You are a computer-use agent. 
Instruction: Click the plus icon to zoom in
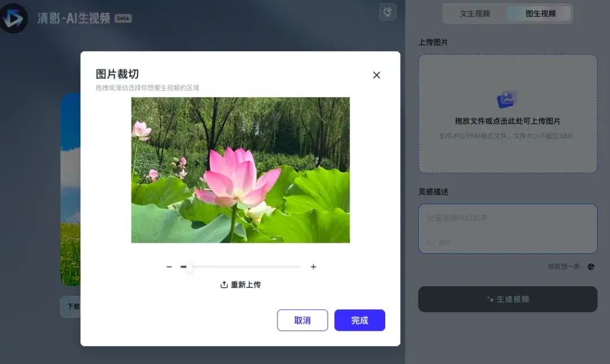pos(313,267)
